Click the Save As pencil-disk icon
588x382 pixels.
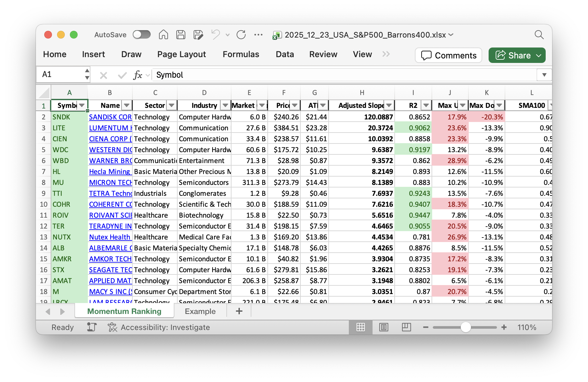pos(198,35)
